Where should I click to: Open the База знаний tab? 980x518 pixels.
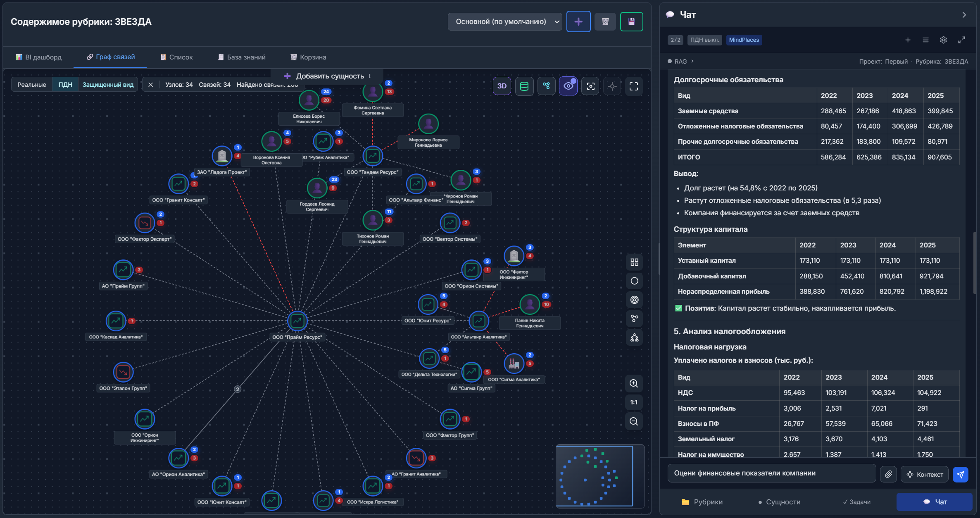(x=242, y=57)
